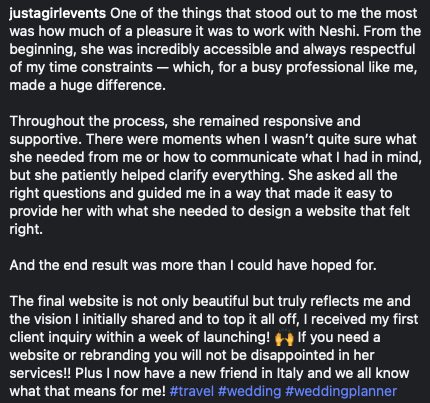Screen dimensions: 430x403
Task: Click the standalone word "right." ending second paragraph
Action: 26,230
